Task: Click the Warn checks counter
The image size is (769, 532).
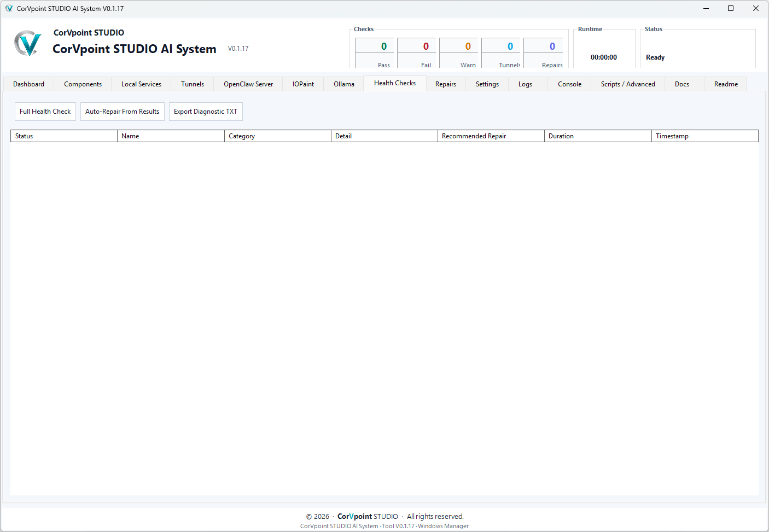Action: (x=459, y=53)
